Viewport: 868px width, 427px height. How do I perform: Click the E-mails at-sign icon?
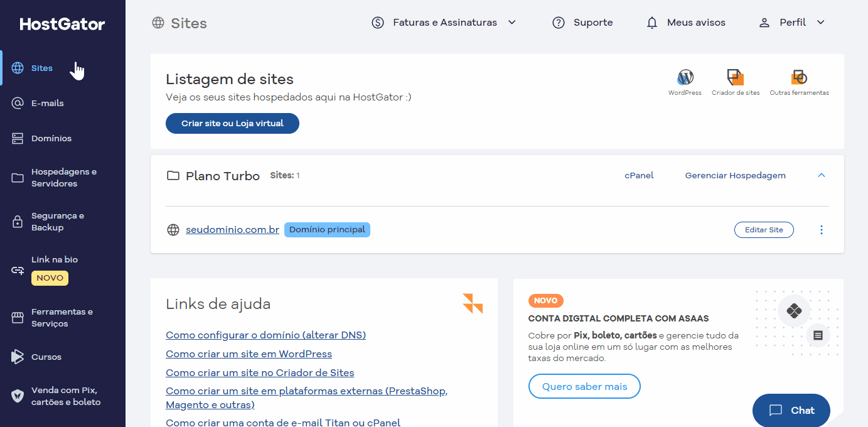tap(18, 103)
